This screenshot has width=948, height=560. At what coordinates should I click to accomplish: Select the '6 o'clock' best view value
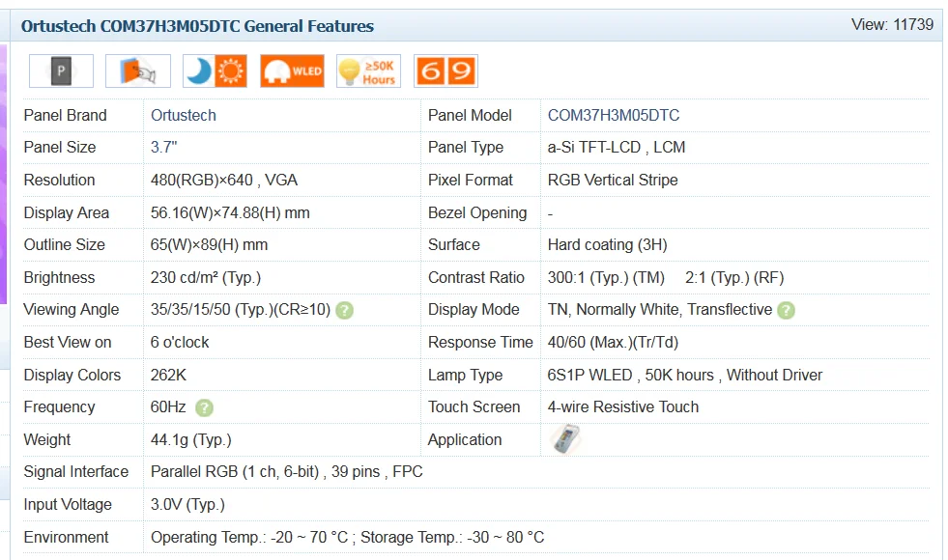click(180, 343)
